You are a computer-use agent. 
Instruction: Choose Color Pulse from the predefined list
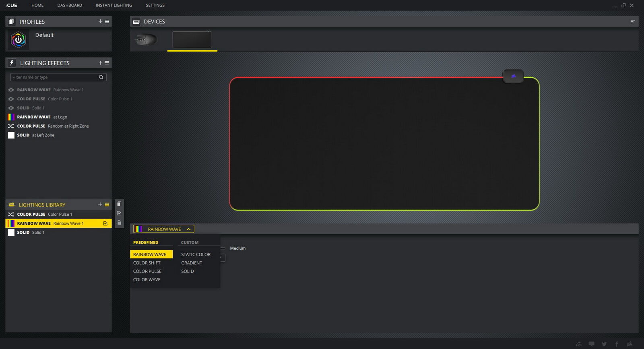click(147, 271)
